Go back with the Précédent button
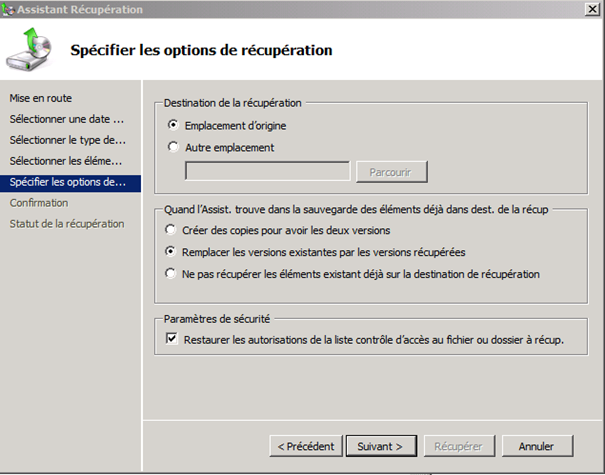Screen dimensions: 605x475 (x=306, y=446)
